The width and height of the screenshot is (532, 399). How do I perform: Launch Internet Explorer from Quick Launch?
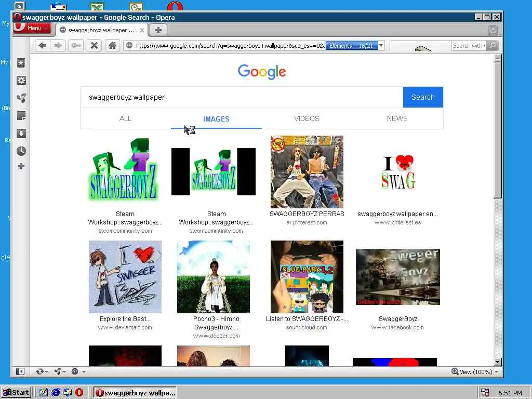click(55, 393)
